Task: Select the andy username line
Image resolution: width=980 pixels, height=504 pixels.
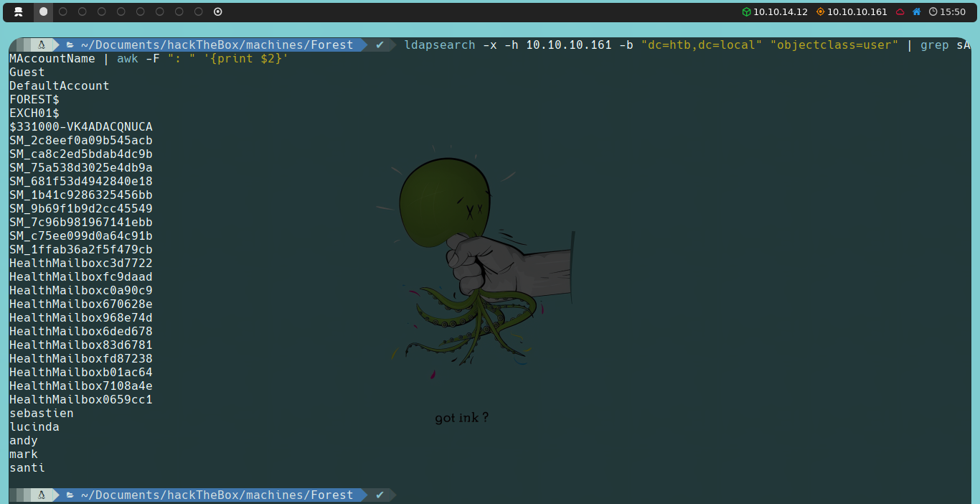Action: coord(24,440)
